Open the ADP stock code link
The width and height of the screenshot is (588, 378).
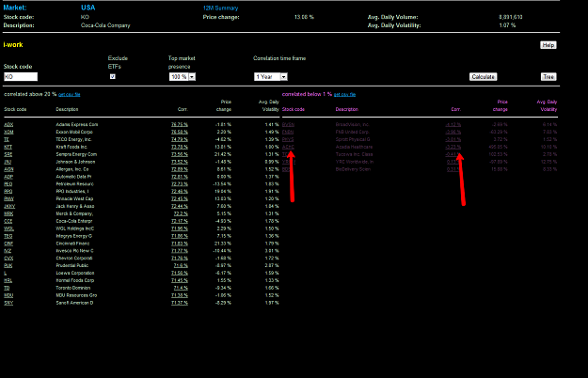point(8,177)
